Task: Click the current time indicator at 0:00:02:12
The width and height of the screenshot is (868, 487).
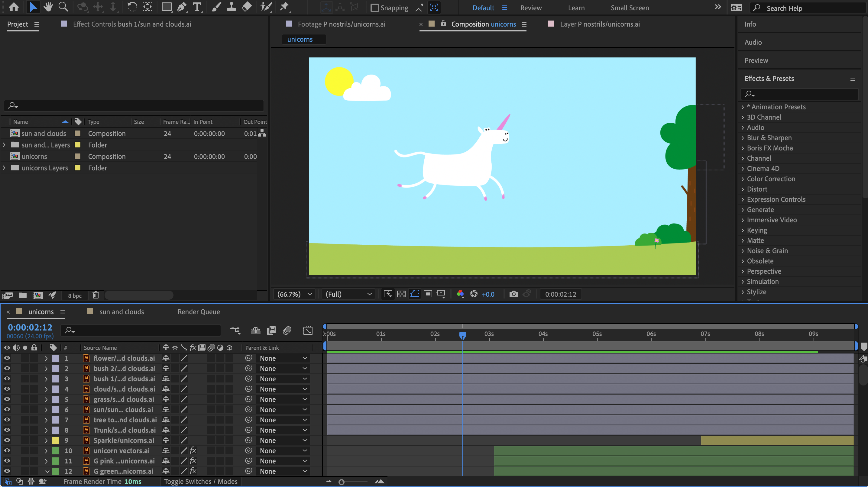Action: 463,335
